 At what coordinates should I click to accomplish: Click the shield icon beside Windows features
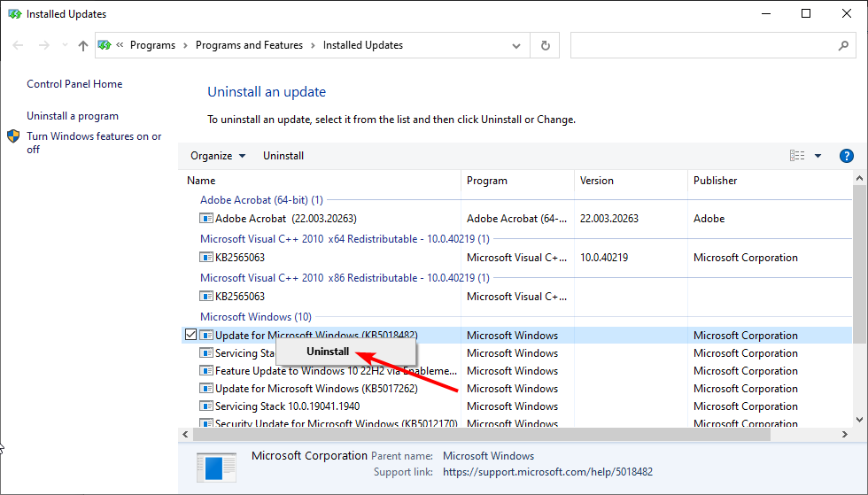[x=13, y=136]
